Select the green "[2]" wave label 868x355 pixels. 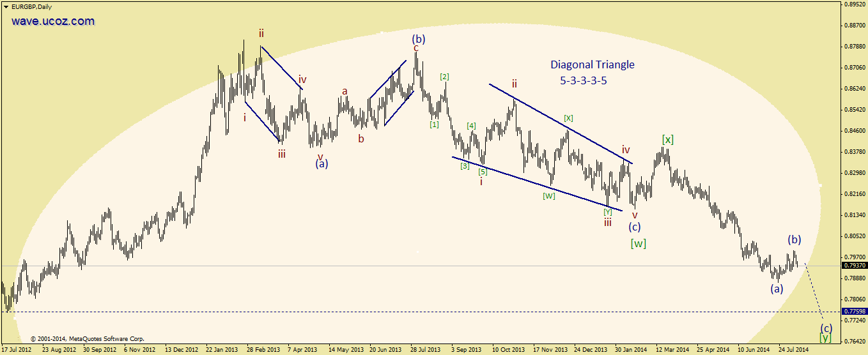point(444,77)
